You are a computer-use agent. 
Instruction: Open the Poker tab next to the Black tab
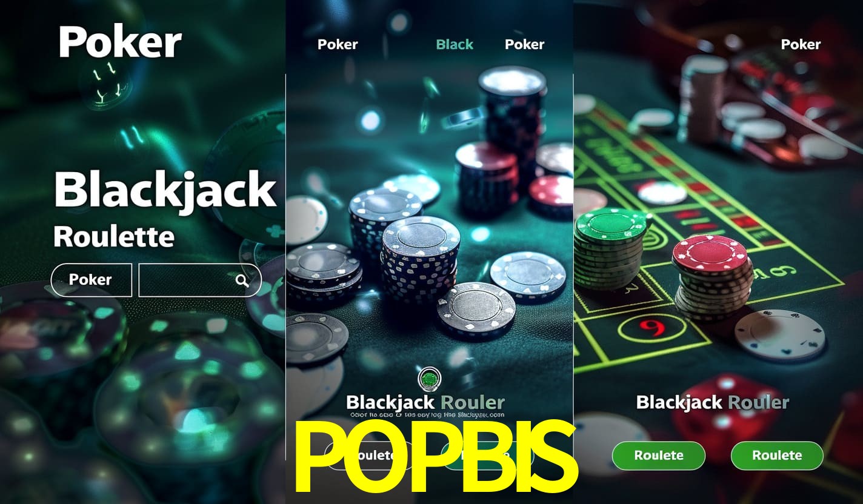coord(524,44)
